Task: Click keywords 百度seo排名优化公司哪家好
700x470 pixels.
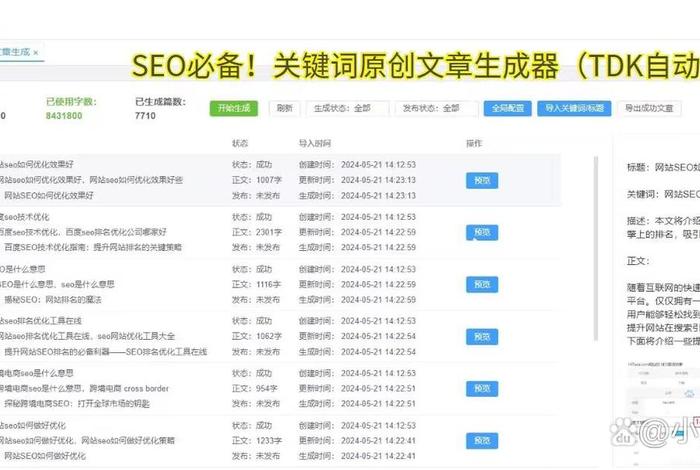Action: [116, 232]
